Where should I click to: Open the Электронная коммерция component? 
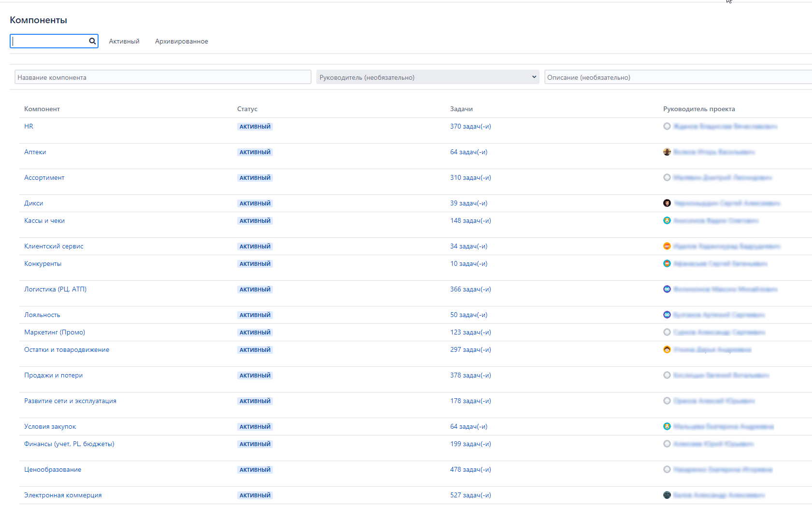click(63, 495)
